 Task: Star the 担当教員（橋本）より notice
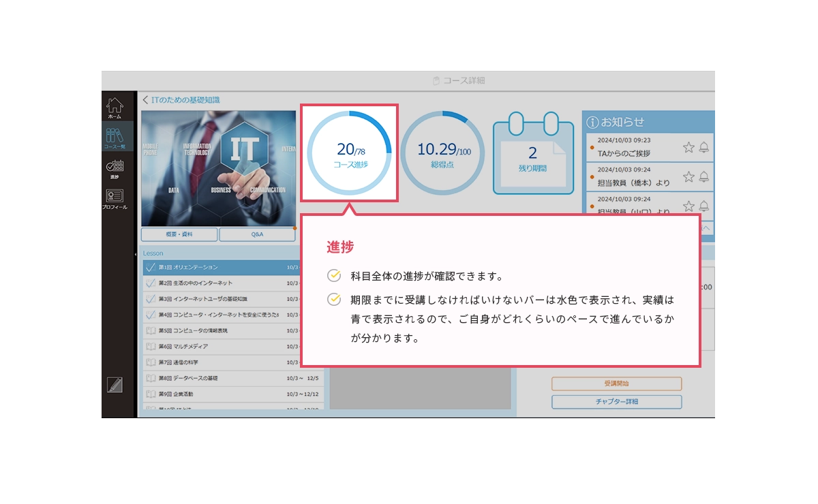click(688, 176)
